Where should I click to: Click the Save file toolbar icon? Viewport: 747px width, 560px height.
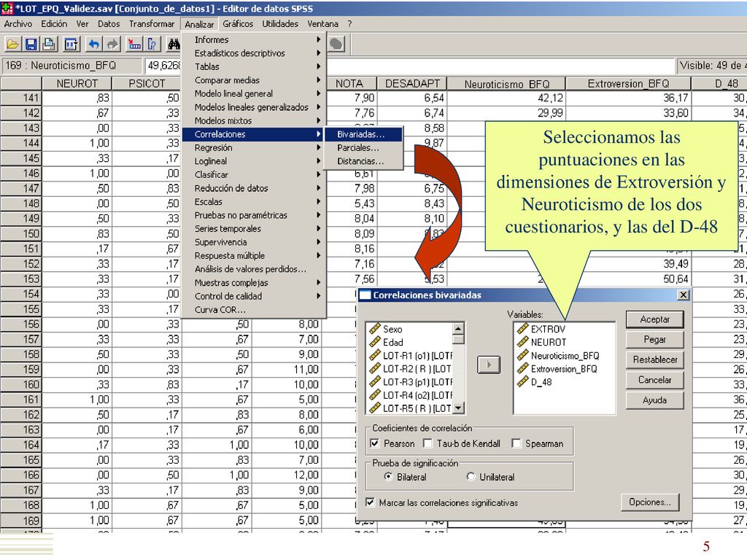[x=31, y=44]
